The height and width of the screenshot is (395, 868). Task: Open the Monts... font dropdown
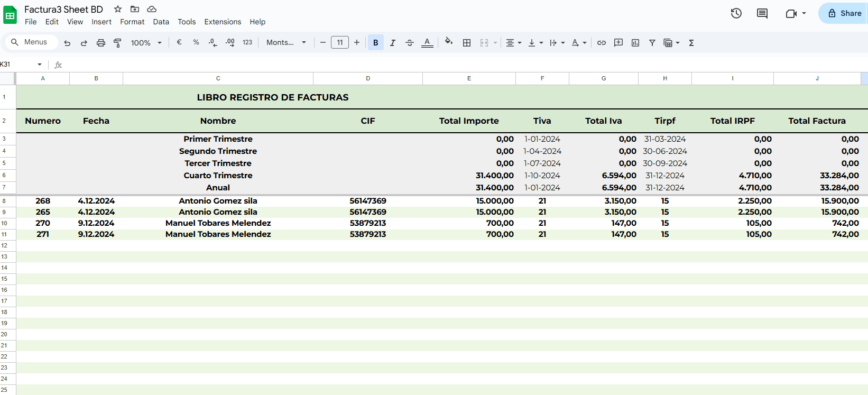(x=286, y=42)
